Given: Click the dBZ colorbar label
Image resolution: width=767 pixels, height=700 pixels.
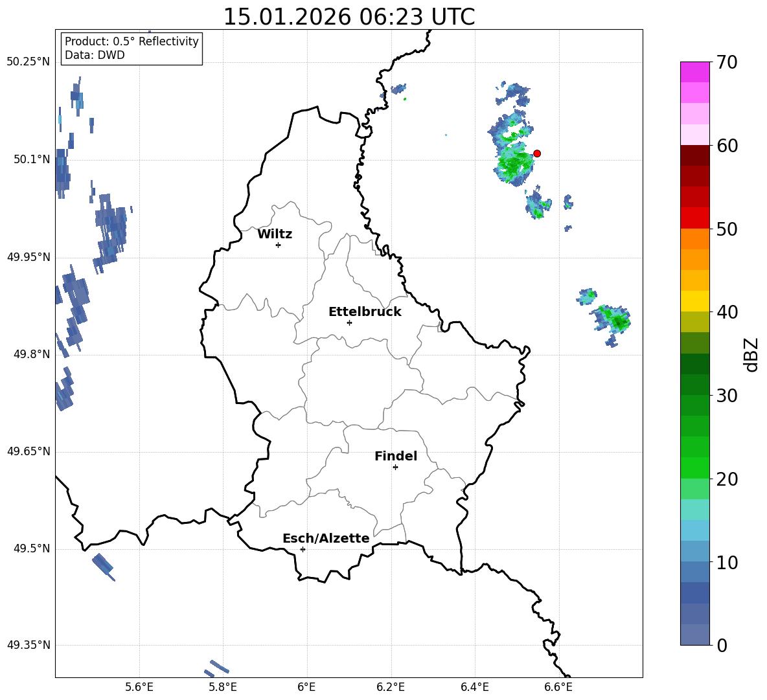Looking at the screenshot, I should [751, 355].
